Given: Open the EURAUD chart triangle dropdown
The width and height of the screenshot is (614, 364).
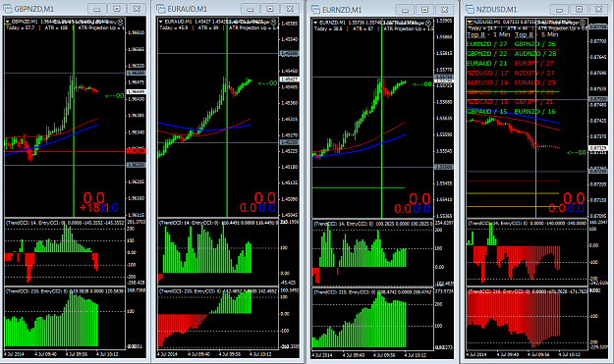Looking at the screenshot, I should point(161,22).
